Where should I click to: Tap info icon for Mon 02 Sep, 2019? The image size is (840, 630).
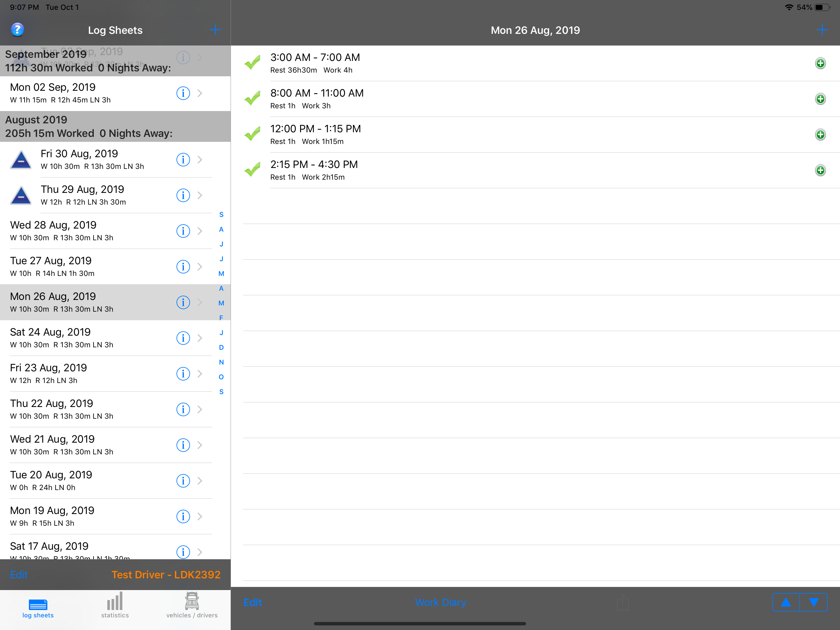tap(183, 93)
